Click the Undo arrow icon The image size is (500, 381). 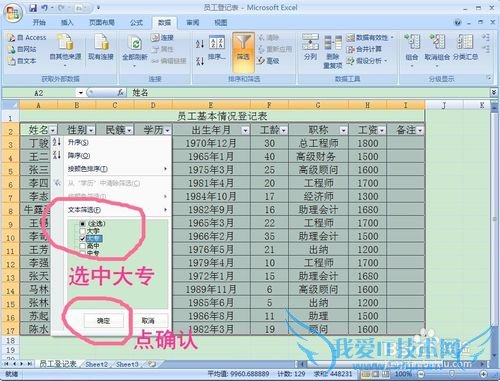click(x=44, y=8)
